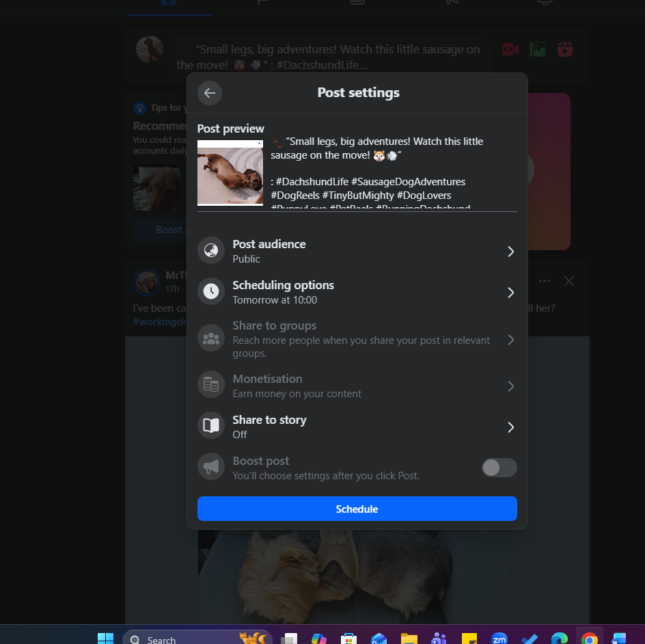Screen dimensions: 645x644
Task: Click the blue Schedule button
Action: pyautogui.click(x=357, y=509)
